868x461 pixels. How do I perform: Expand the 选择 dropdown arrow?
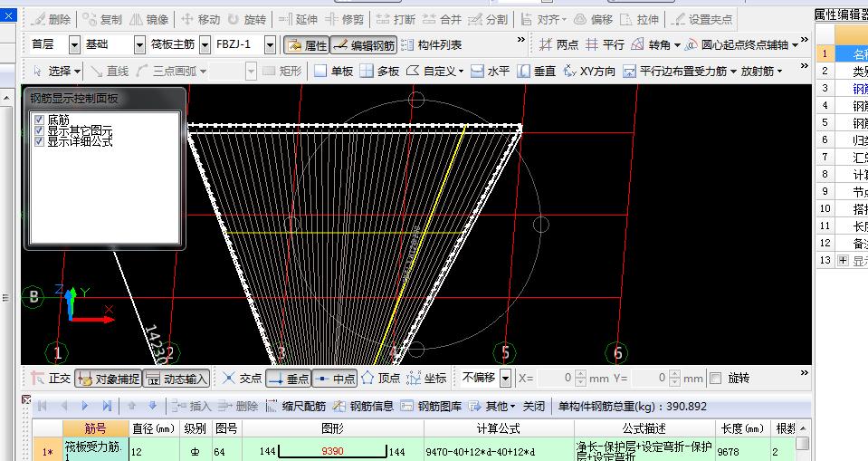pos(78,72)
